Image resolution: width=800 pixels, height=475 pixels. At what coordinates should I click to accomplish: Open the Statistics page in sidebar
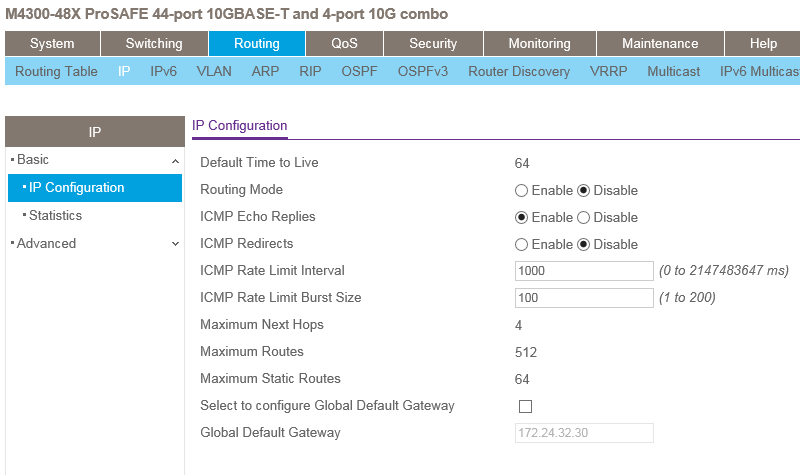click(x=55, y=216)
